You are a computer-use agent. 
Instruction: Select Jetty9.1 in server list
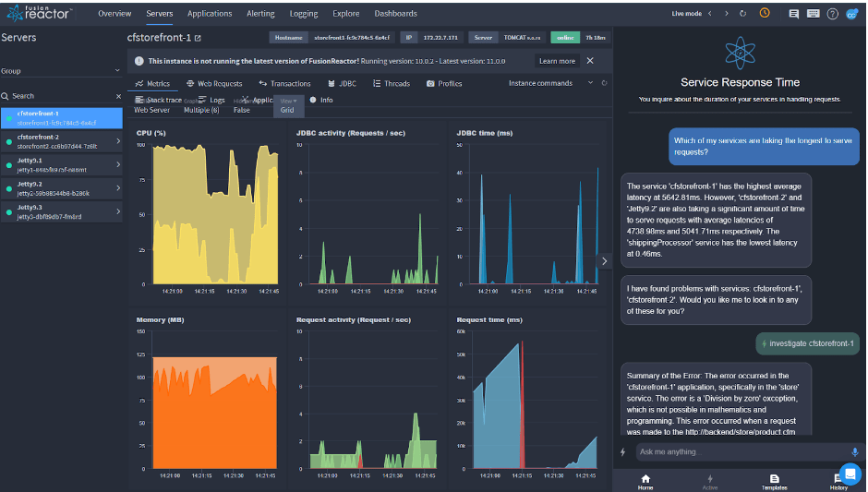(x=62, y=165)
